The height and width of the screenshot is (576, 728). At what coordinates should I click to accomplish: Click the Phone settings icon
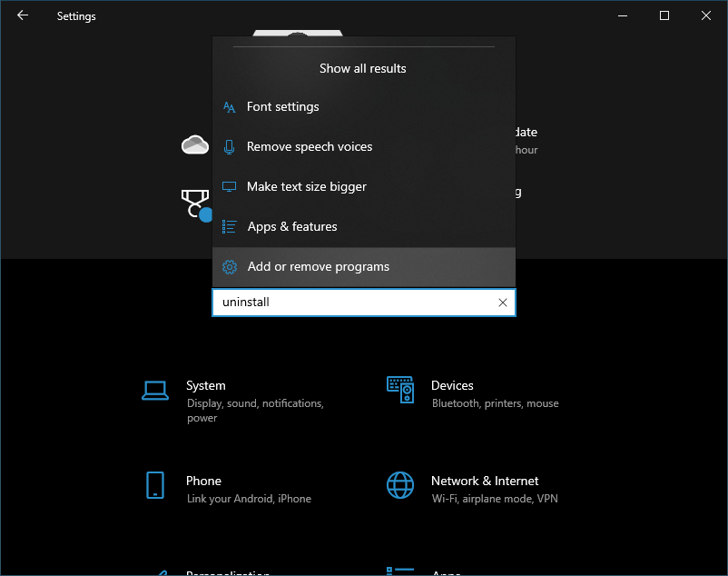155,486
